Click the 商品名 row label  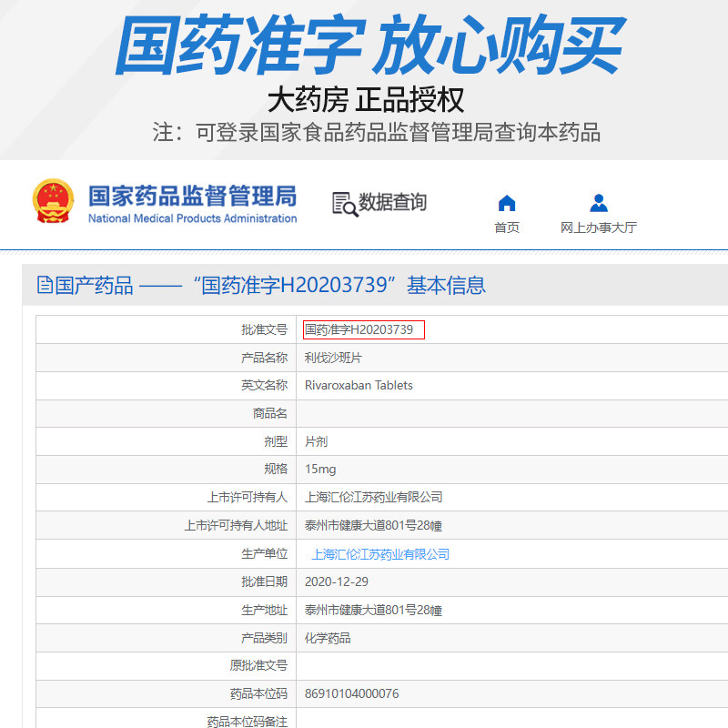[x=269, y=413]
